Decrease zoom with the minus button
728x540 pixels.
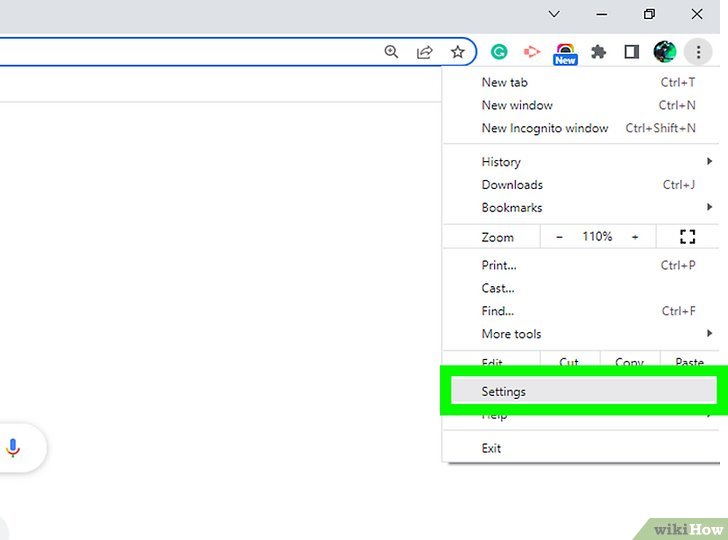(x=559, y=237)
